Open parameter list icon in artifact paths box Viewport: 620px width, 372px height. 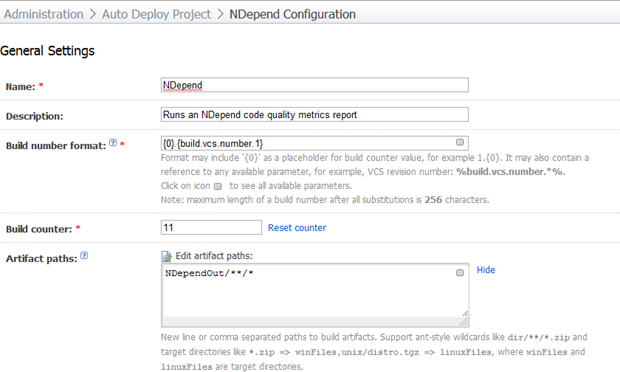pyautogui.click(x=459, y=272)
